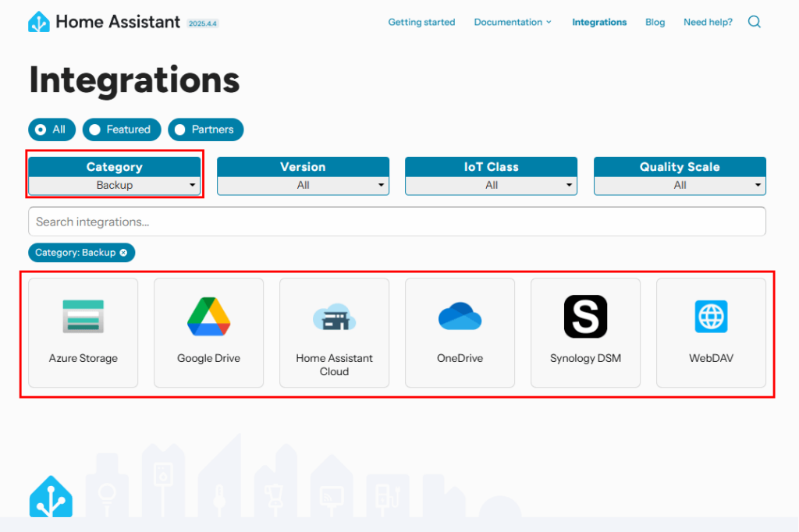Go to the Blog page

655,22
